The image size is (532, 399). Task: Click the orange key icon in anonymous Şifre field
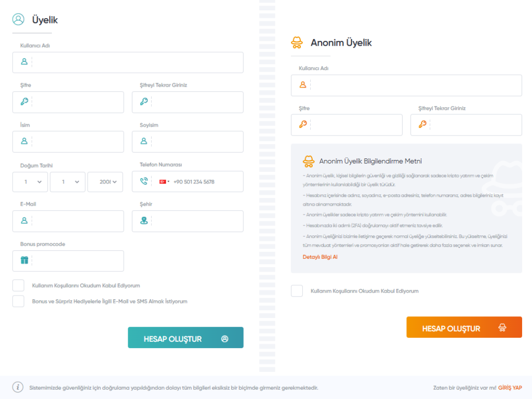[x=303, y=124]
